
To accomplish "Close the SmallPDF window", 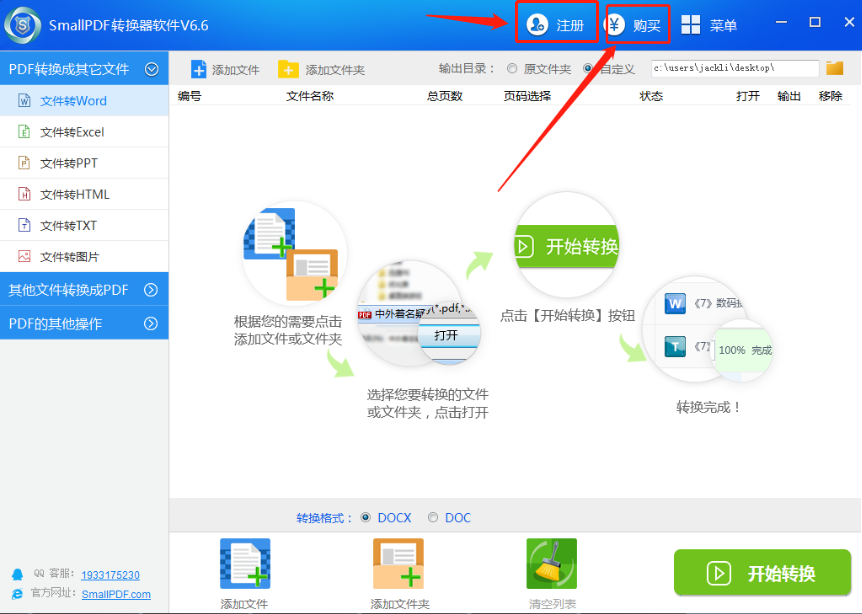I will 849,23.
